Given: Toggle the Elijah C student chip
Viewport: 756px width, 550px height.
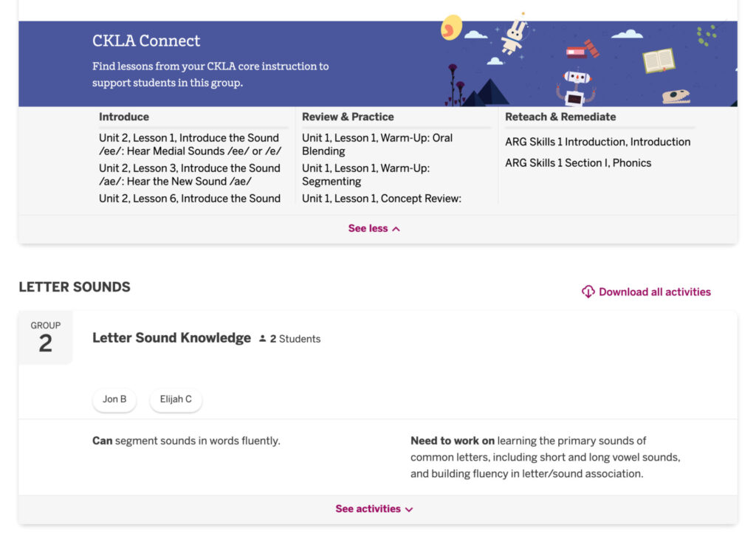Looking at the screenshot, I should click(x=175, y=399).
